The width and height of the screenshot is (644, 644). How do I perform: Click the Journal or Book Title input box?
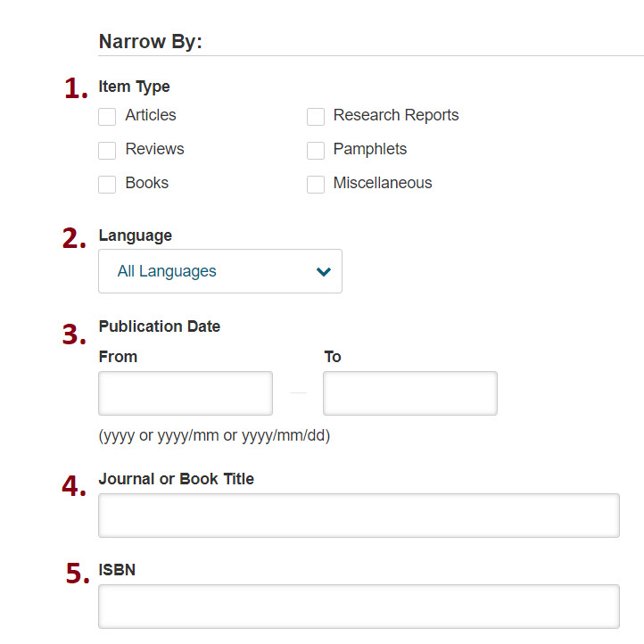359,516
